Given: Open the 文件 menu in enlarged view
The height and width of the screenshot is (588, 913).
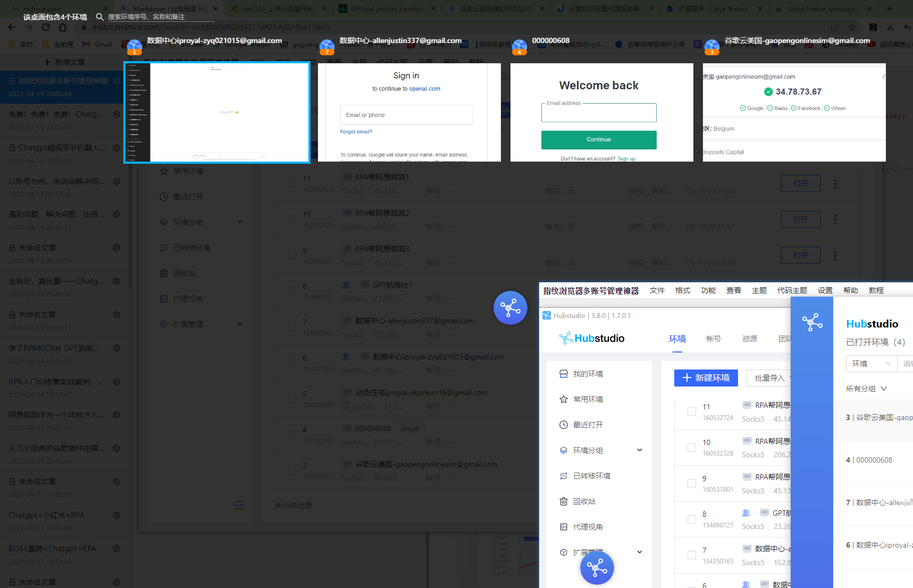Looking at the screenshot, I should click(657, 290).
